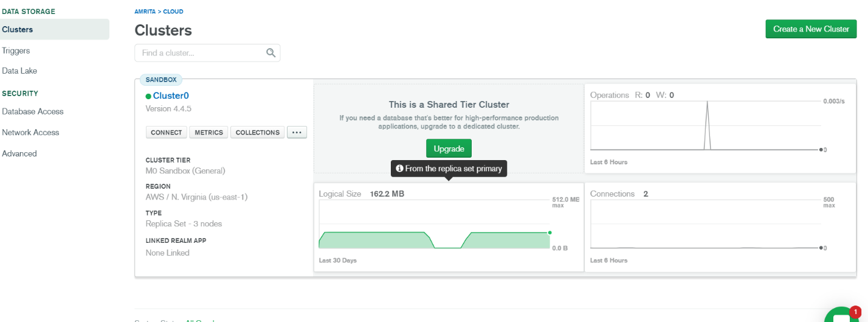The height and width of the screenshot is (322, 868).
Task: Open the Logical Size chart
Action: 449,227
